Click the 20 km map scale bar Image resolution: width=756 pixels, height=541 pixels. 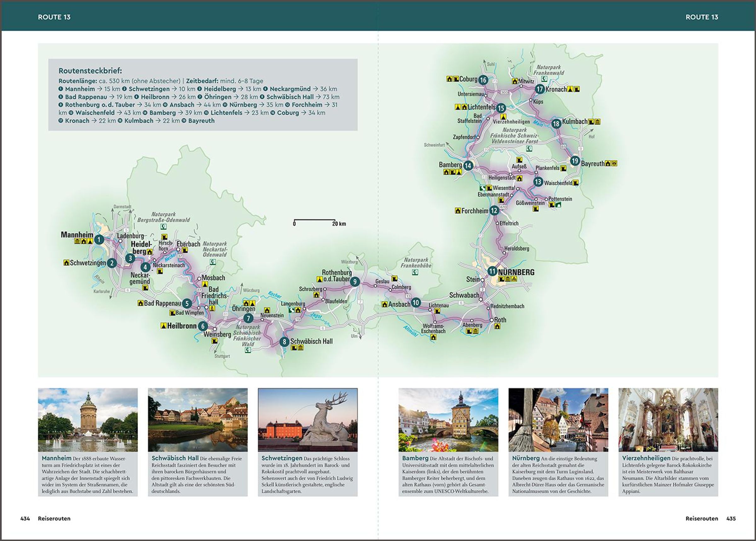315,221
